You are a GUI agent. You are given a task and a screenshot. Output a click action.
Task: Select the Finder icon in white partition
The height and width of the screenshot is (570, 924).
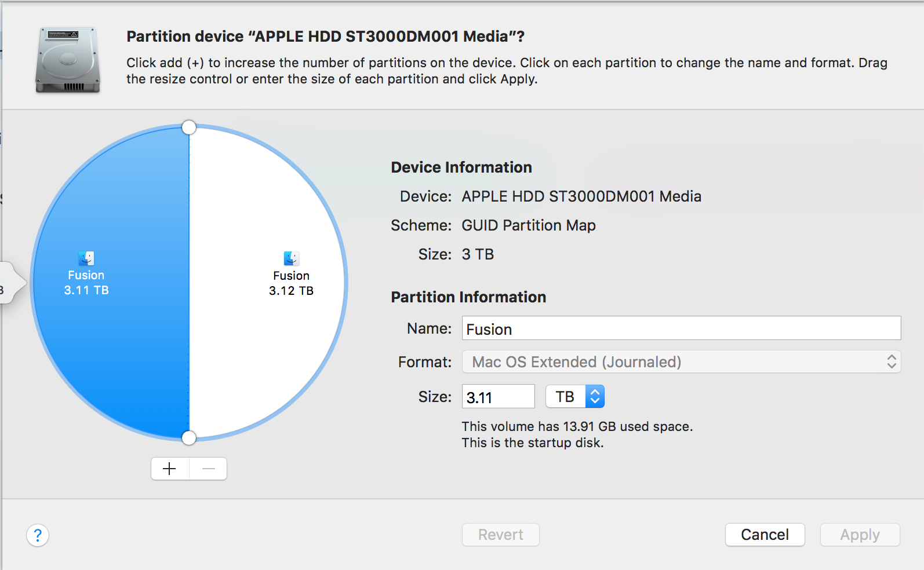(x=292, y=258)
